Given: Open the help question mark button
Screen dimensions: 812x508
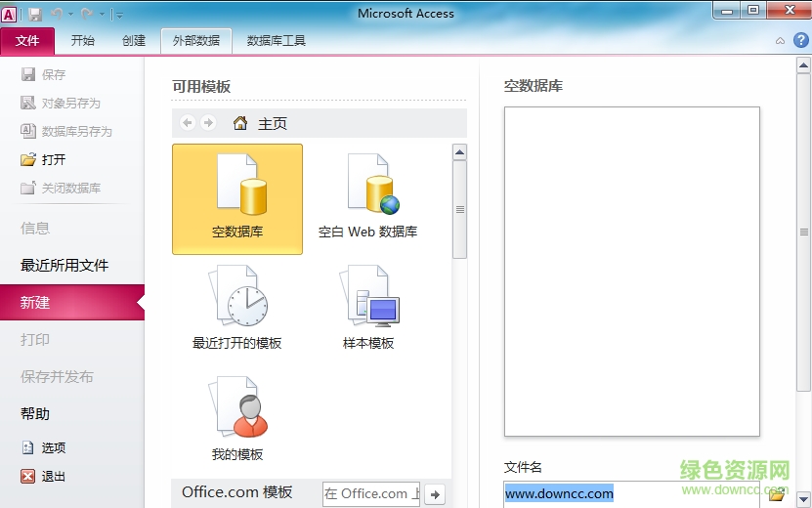Looking at the screenshot, I should tap(799, 41).
